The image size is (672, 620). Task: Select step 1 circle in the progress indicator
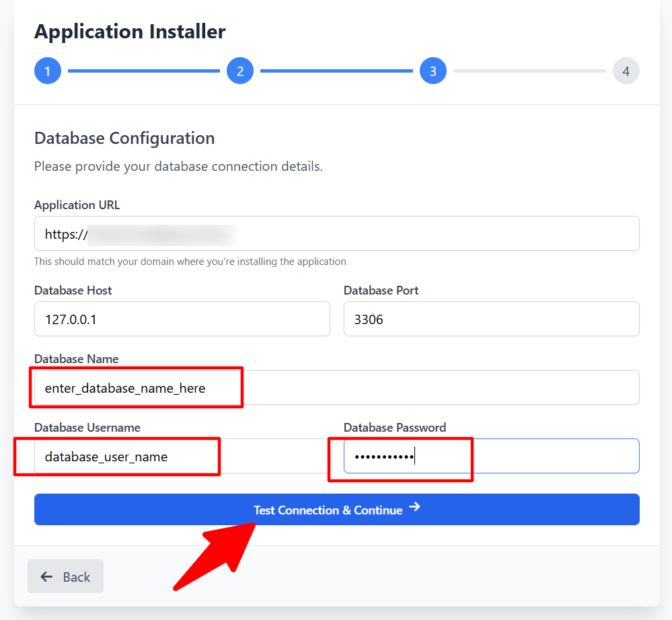tap(47, 70)
